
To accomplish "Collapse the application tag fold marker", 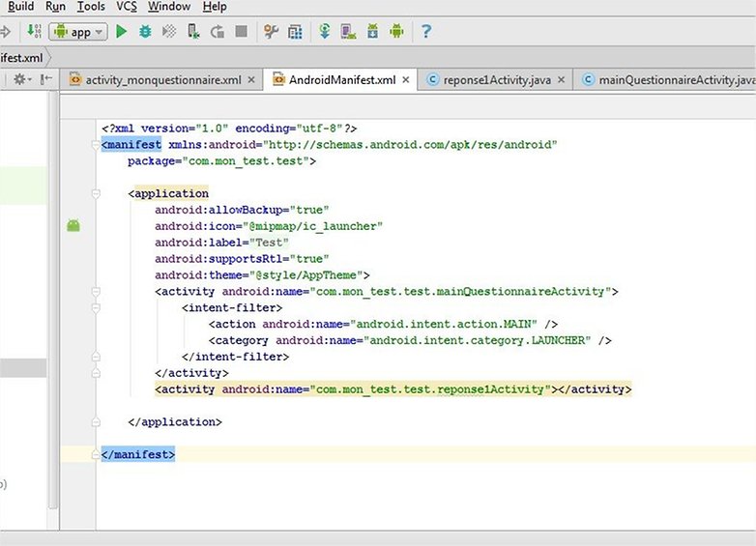I will (96, 193).
